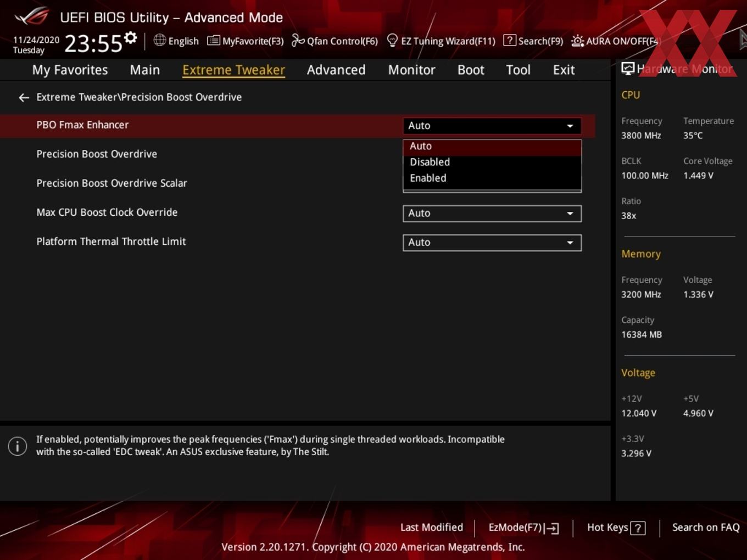Click the AURA light icon
This screenshot has width=747, height=560.
point(577,41)
